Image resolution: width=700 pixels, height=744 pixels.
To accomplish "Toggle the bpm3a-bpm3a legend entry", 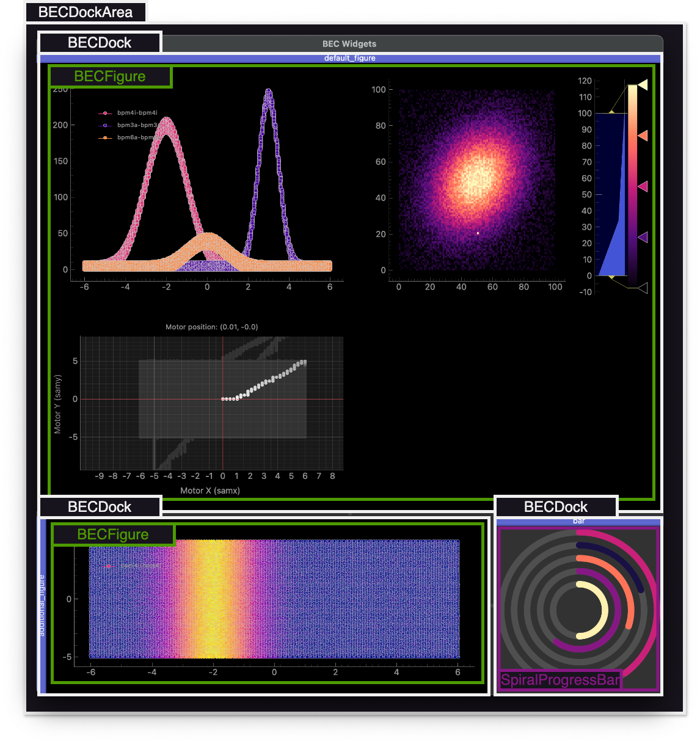I will point(137,125).
